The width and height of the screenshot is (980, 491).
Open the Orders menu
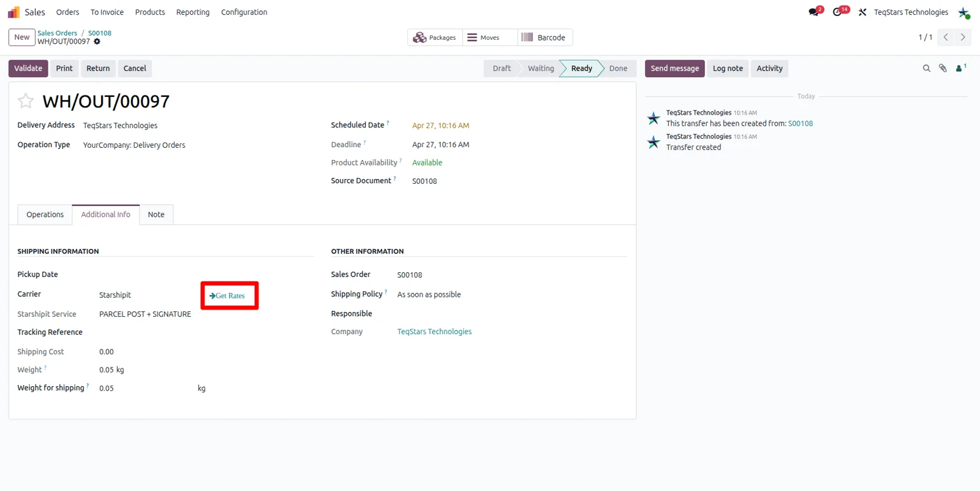(67, 12)
